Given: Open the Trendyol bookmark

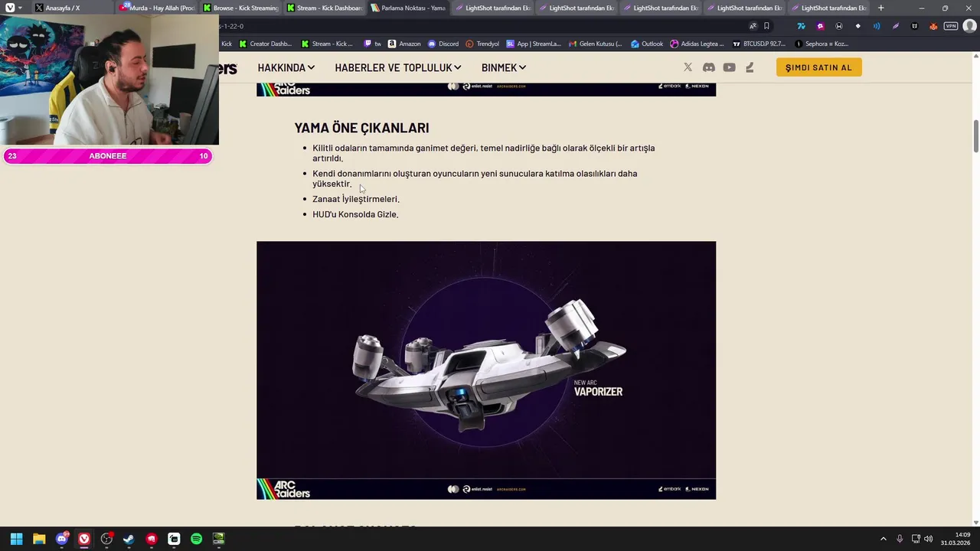Looking at the screenshot, I should click(482, 44).
